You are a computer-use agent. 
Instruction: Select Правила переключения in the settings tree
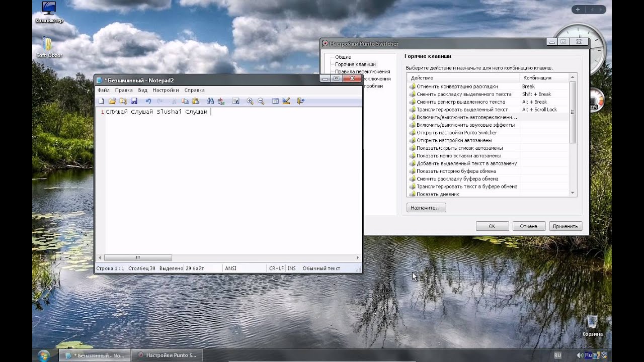363,72
